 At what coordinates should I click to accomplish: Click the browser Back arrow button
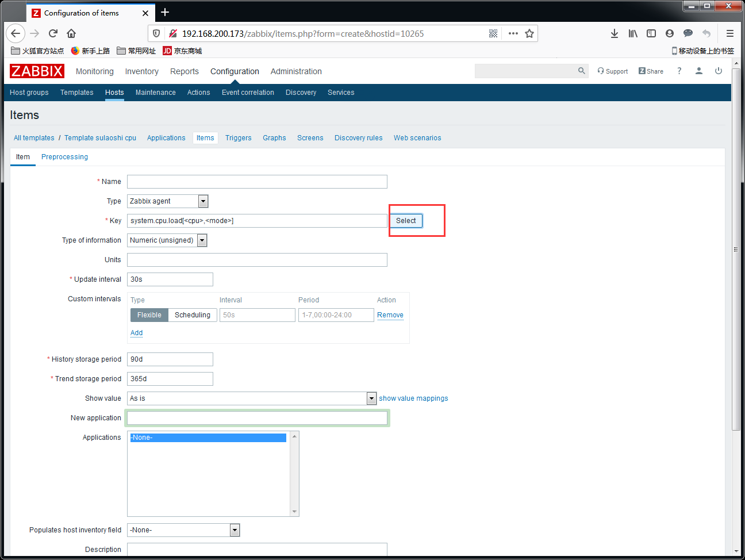coord(16,33)
